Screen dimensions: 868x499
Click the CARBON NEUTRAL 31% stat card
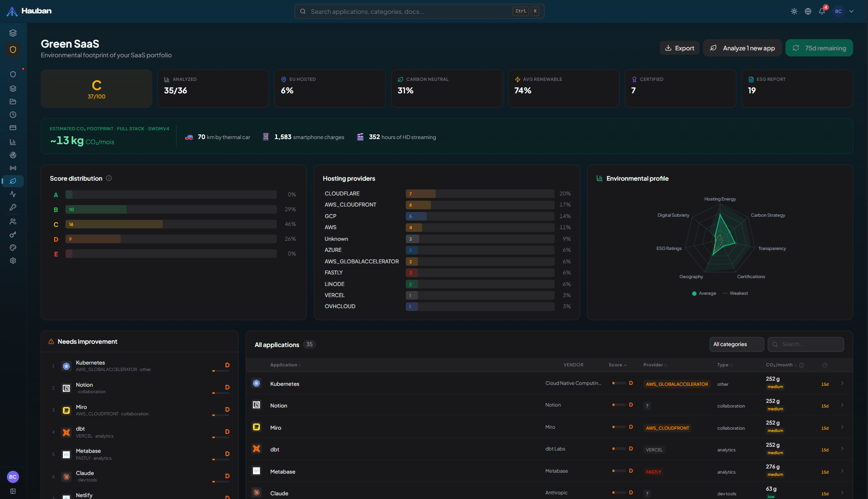(446, 89)
